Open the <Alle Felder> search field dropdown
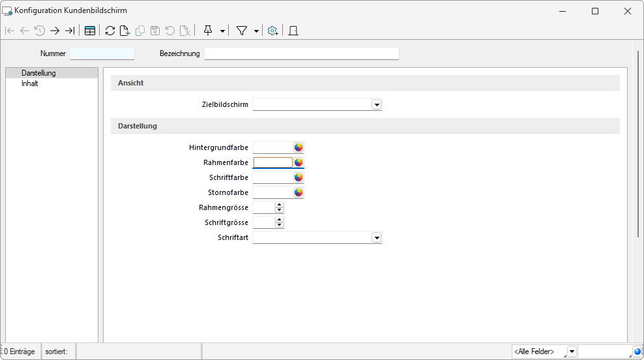 [572, 352]
